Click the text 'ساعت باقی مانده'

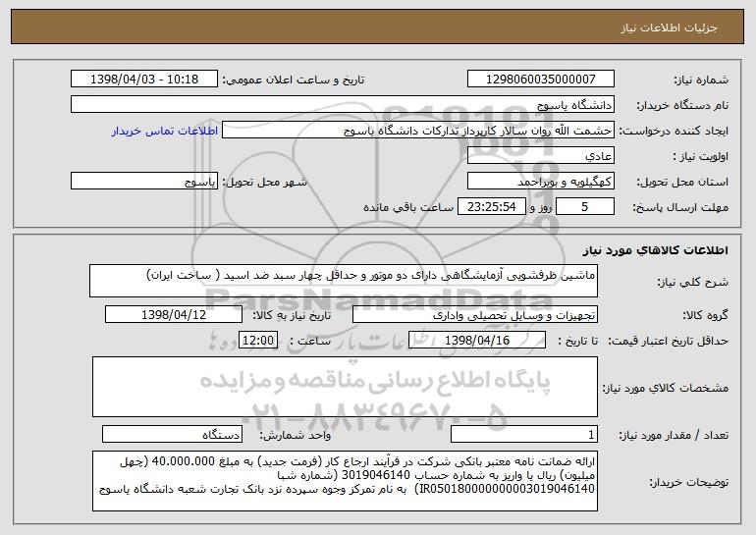pos(408,207)
